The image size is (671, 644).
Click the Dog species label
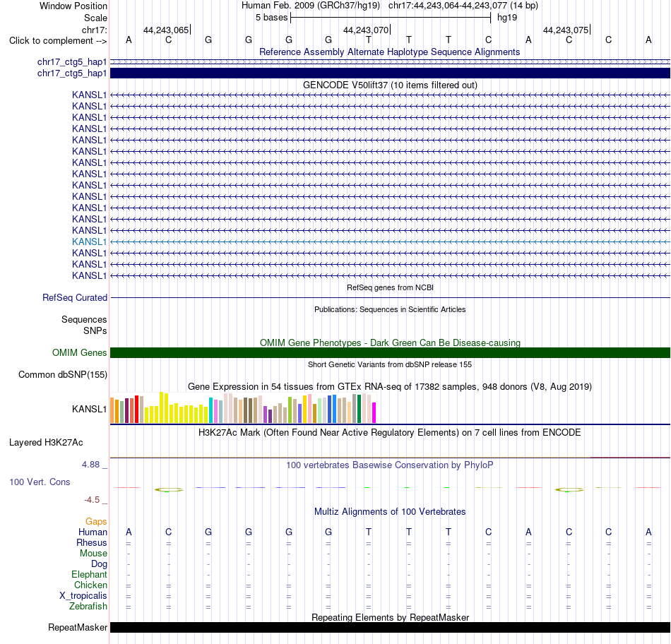click(99, 564)
